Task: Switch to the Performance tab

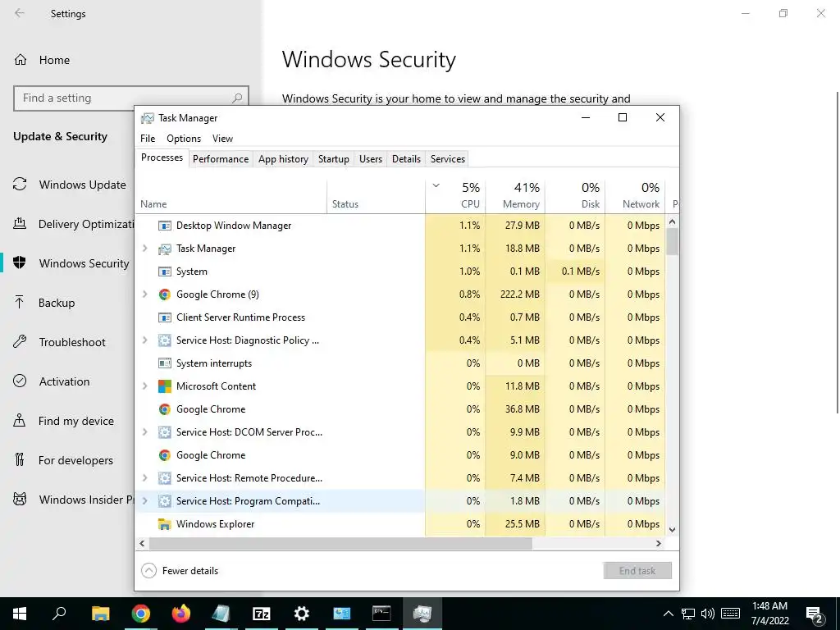Action: pos(221,159)
